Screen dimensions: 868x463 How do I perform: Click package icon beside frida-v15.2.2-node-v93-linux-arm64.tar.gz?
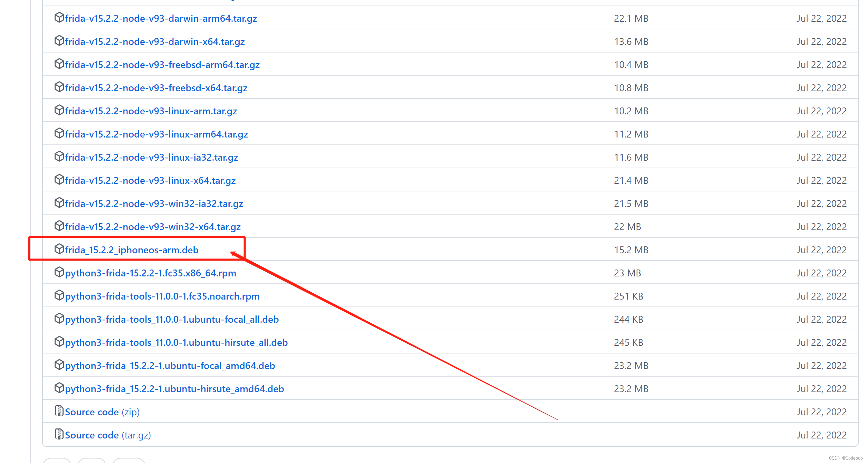(x=59, y=133)
